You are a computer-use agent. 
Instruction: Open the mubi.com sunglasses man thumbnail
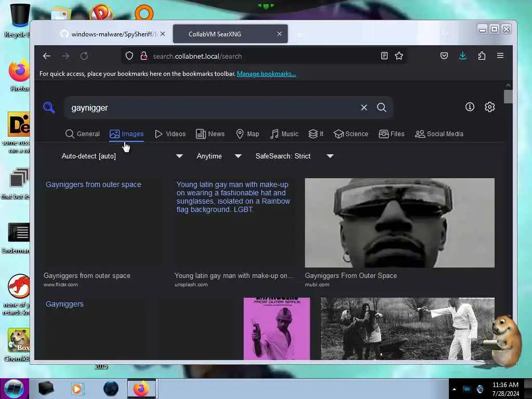[400, 222]
